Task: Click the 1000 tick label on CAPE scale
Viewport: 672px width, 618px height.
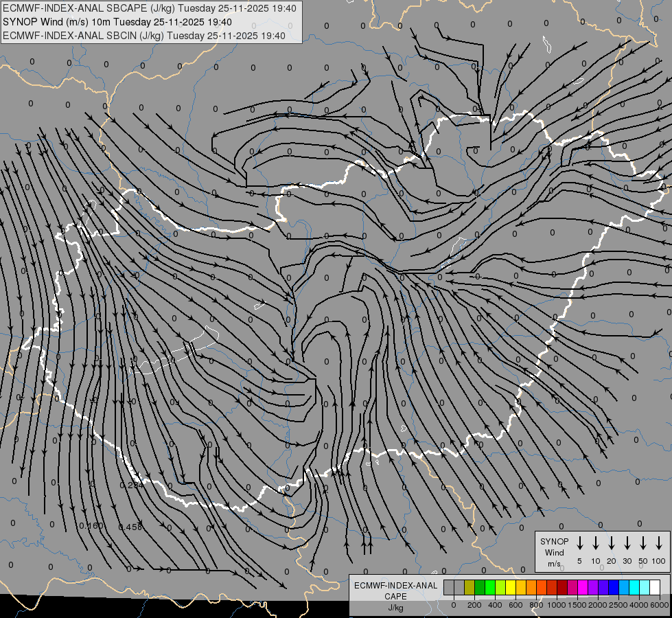Action: pyautogui.click(x=557, y=605)
